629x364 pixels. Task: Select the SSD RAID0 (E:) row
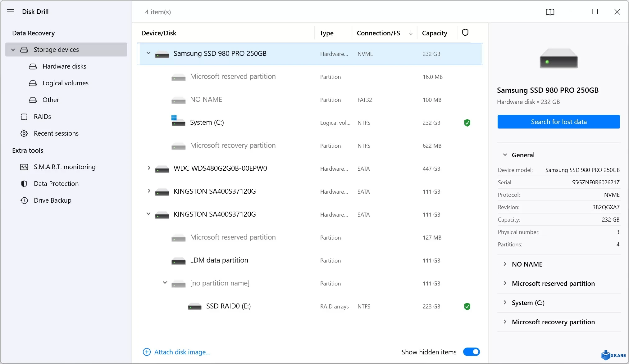pos(310,307)
